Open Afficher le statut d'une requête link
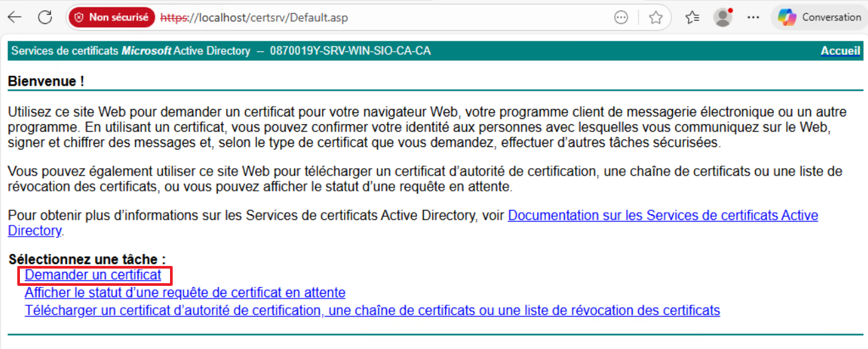This screenshot has height=349, width=868. (185, 292)
